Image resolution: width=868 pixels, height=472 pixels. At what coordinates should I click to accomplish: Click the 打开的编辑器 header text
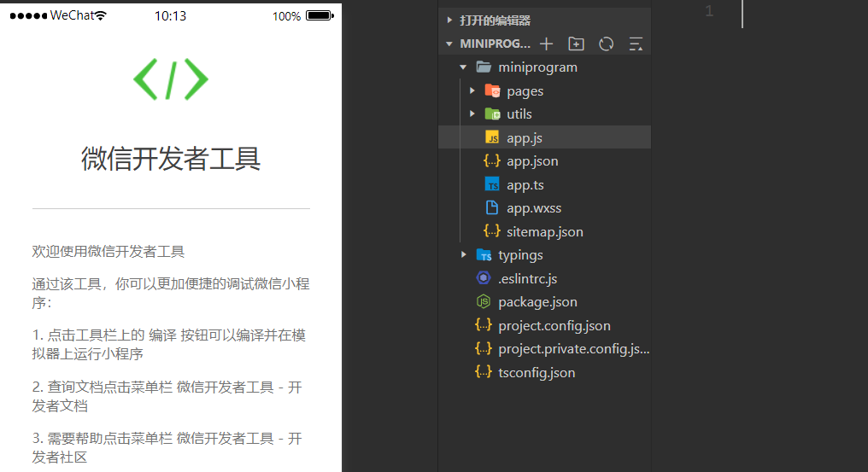click(495, 20)
